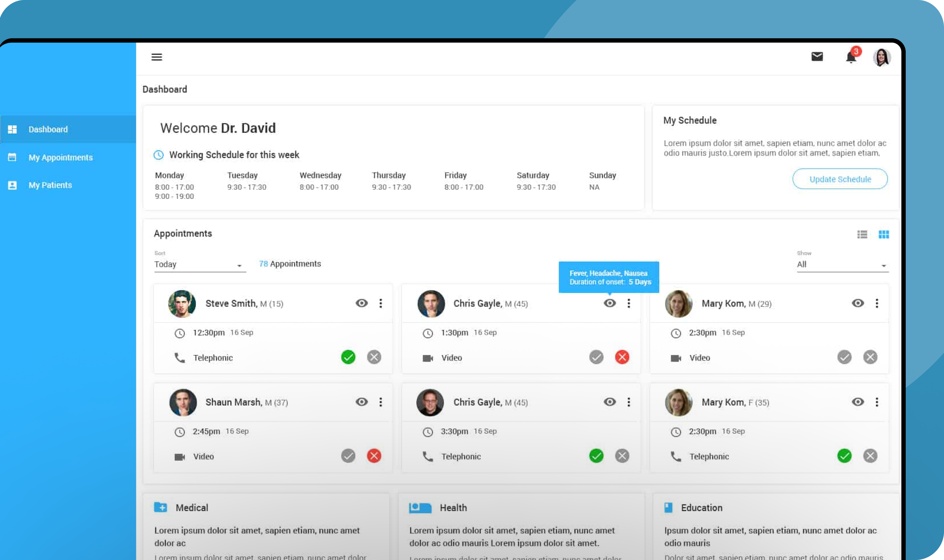View Mary Kom, M (29) details via the eye icon
Image resolution: width=944 pixels, height=560 pixels.
[858, 303]
